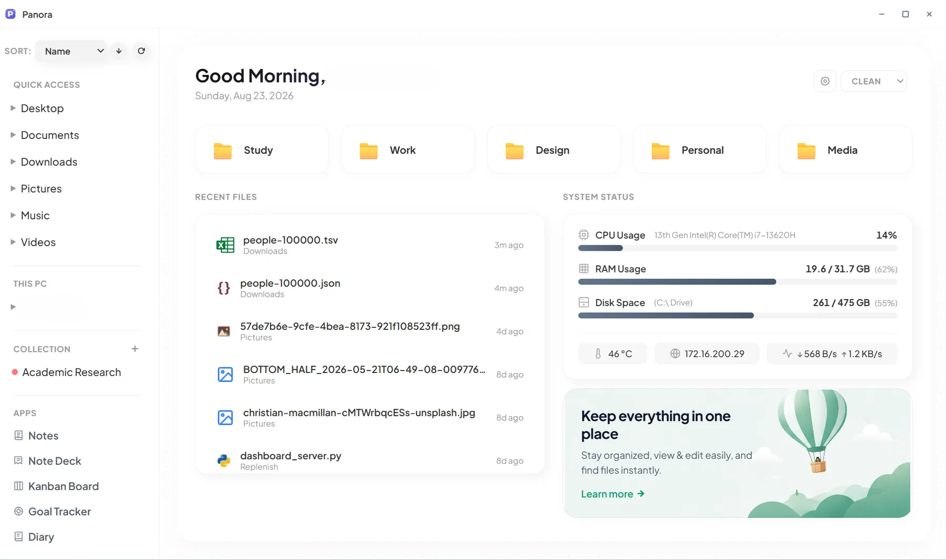Open the Personal folder card
The width and height of the screenshot is (946, 560).
tap(700, 150)
